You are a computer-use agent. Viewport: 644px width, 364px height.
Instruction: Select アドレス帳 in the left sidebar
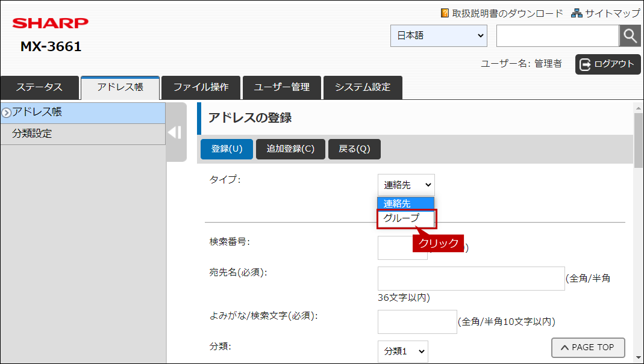[83, 113]
